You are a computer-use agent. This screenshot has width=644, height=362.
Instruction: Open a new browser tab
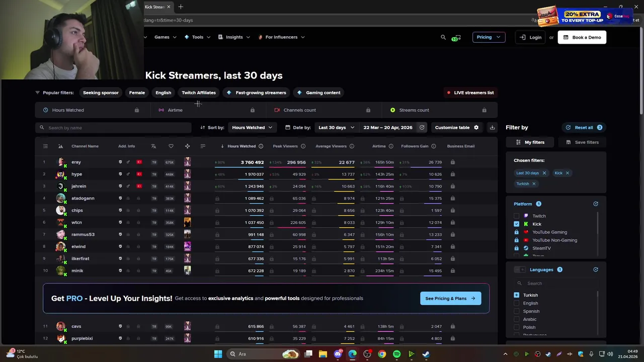(x=181, y=7)
